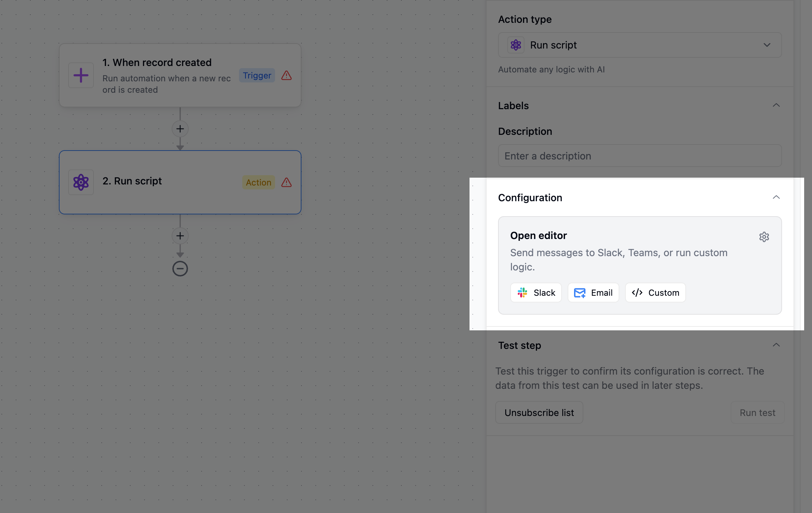Viewport: 812px width, 513px height.
Task: Click warning triangle on When record created
Action: (x=286, y=75)
